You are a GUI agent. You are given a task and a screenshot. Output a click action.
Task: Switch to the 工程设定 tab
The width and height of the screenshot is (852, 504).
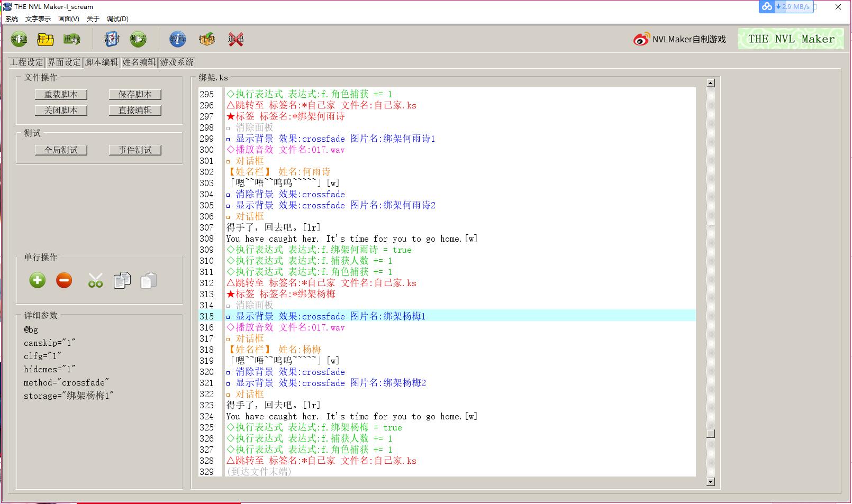click(27, 62)
